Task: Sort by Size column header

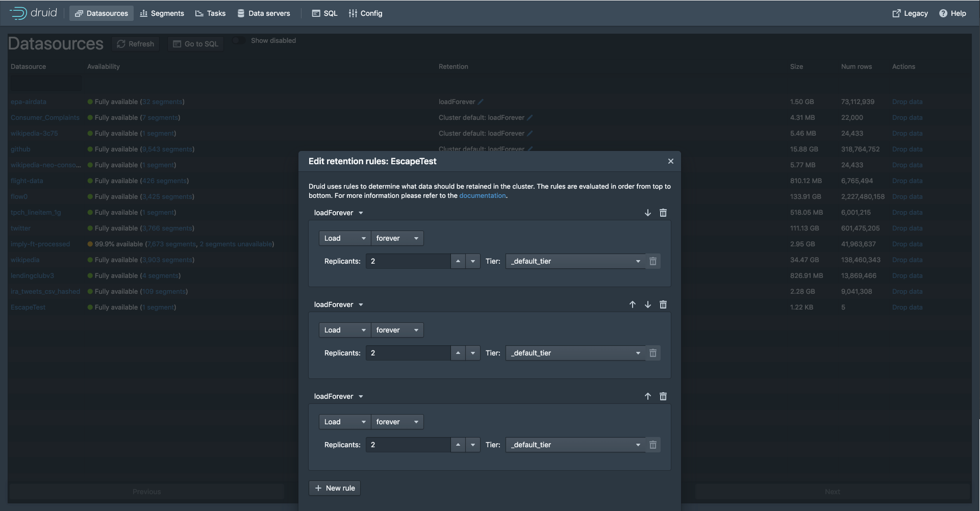Action: tap(796, 67)
